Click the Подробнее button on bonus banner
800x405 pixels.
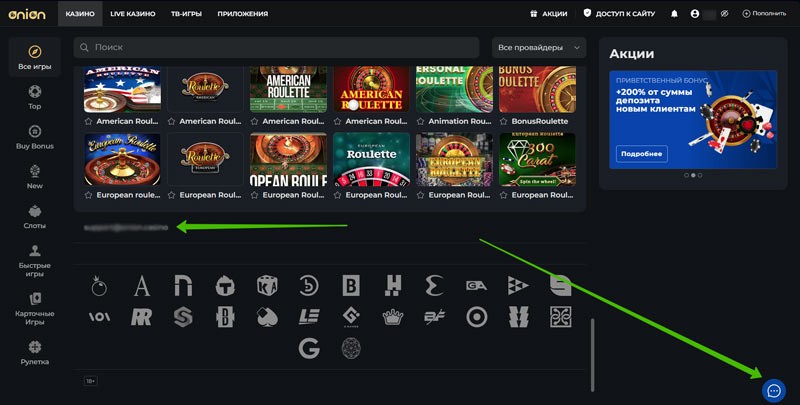(641, 153)
